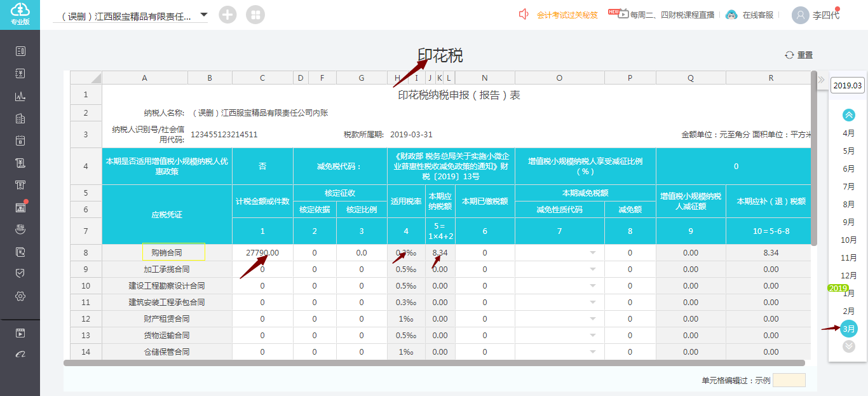Open the line chart report icon in sidebar
Screen dimensions: 868x396
(20, 96)
